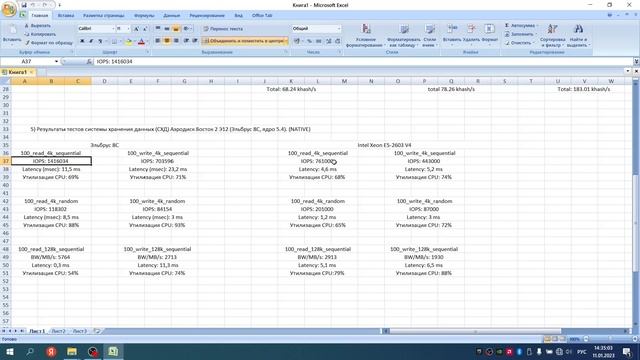Click Merge and Center (Объединить и поместить в центре)
Viewport: 640px width, 360px height.
coord(244,41)
